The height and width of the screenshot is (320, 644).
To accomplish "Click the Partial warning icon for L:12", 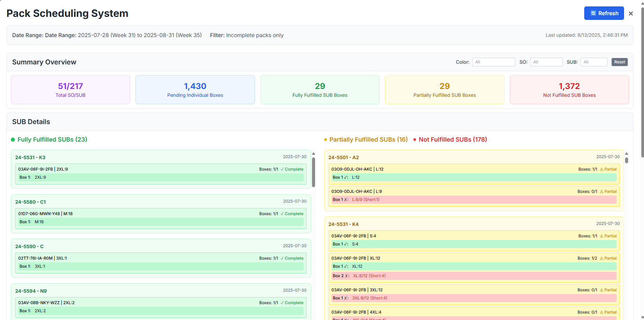I will 601,169.
